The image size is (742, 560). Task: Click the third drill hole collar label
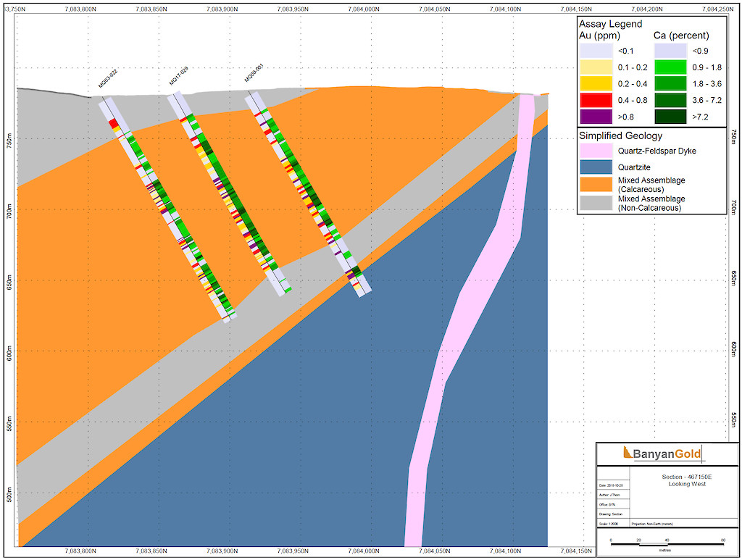tap(253, 75)
